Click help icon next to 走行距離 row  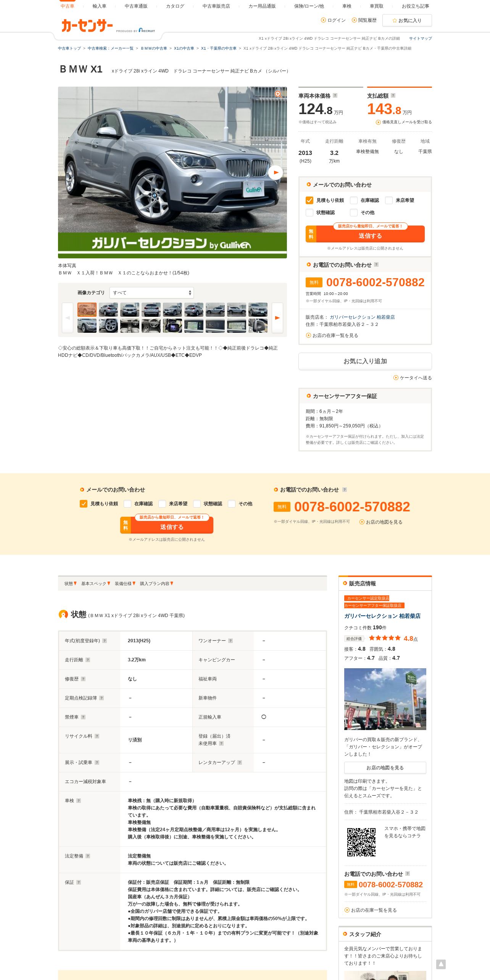coord(88,660)
